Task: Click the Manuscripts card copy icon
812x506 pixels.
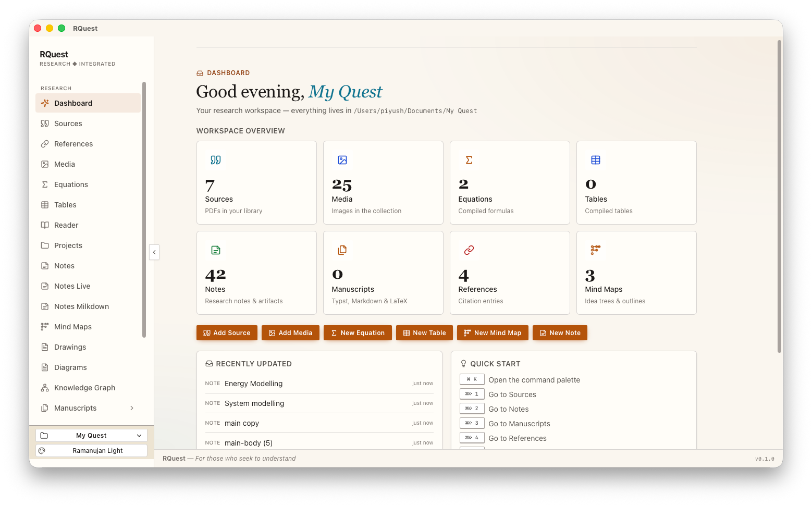Action: point(342,250)
